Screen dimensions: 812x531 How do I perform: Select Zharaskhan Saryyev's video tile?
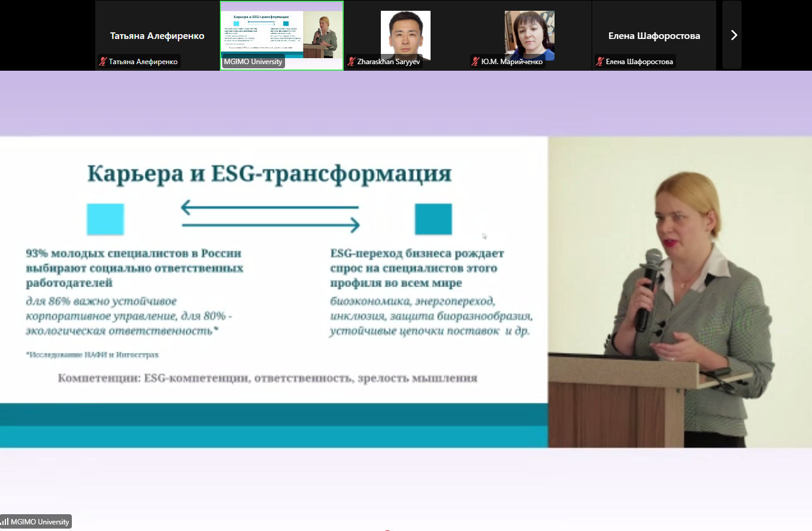(x=405, y=35)
